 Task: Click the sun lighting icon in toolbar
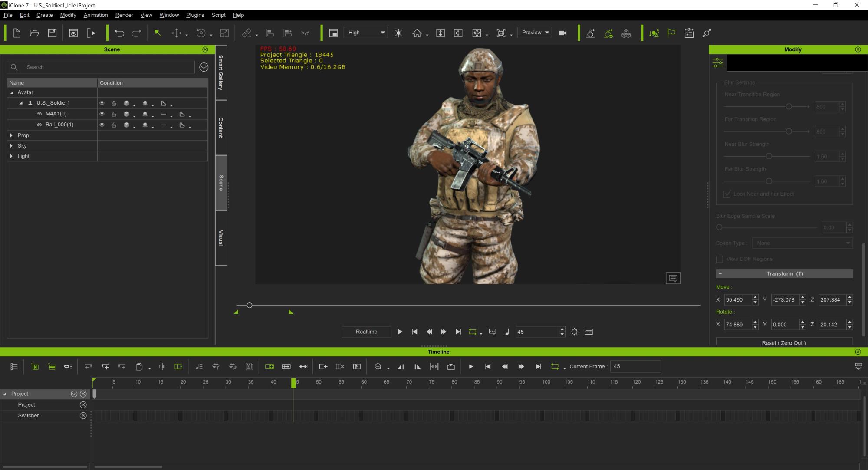pyautogui.click(x=398, y=33)
